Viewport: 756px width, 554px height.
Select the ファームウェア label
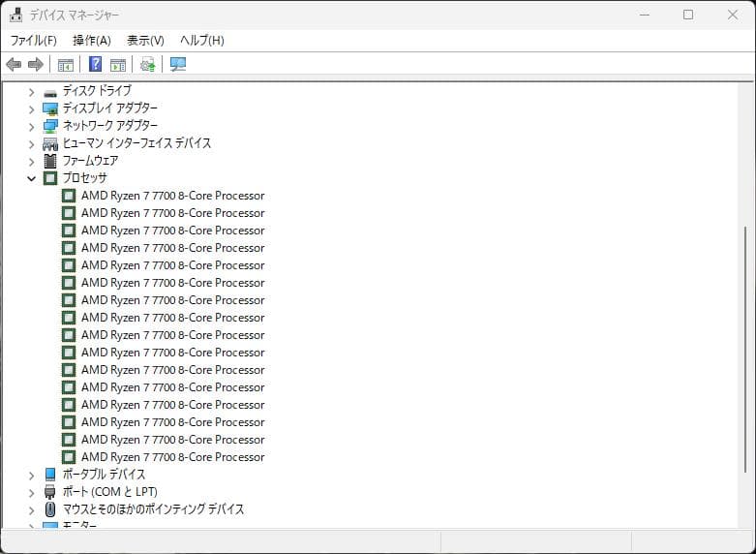pyautogui.click(x=90, y=160)
